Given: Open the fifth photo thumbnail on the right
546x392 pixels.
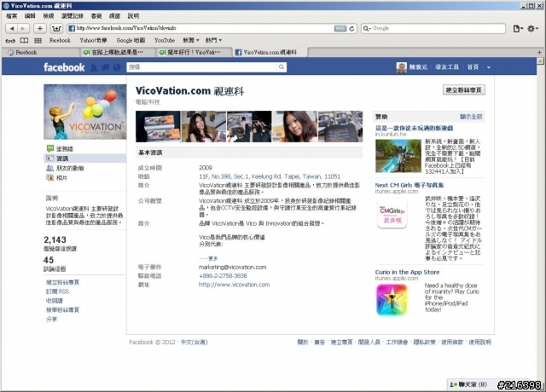Looking at the screenshot, I should point(340,127).
